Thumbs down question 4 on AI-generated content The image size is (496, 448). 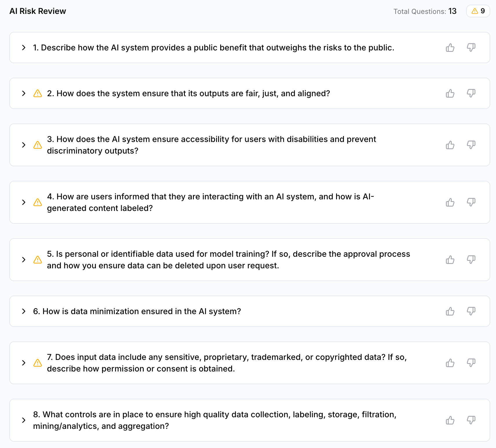point(471,202)
